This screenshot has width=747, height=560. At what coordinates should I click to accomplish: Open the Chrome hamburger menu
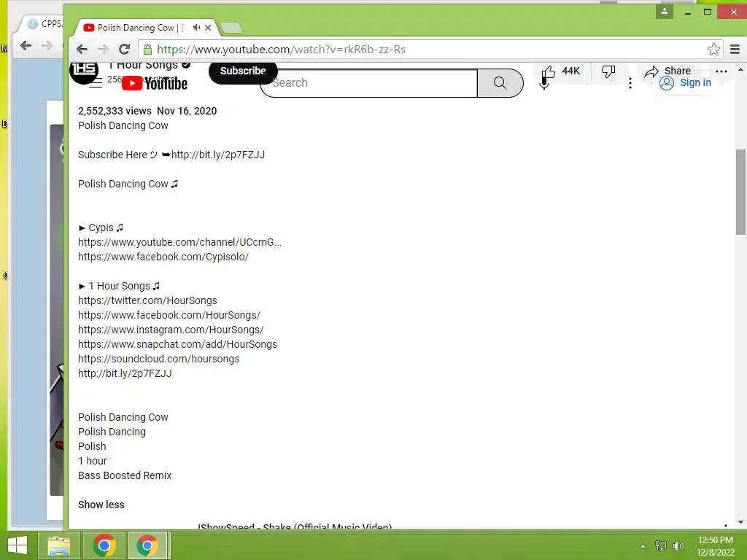tap(735, 49)
